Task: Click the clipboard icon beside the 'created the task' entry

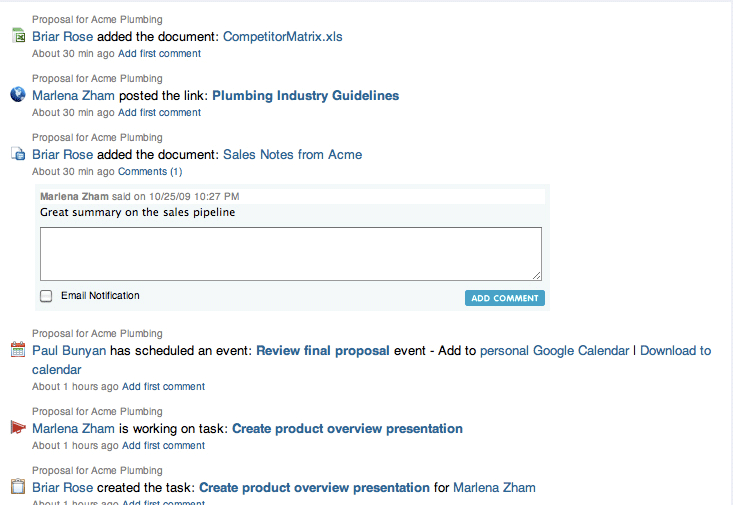Action: point(18,486)
